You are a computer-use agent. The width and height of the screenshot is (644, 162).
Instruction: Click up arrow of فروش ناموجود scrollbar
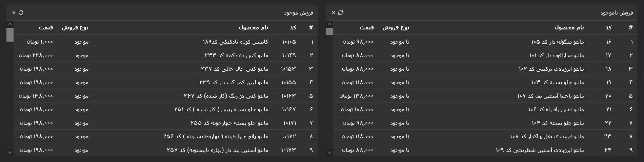(x=329, y=24)
